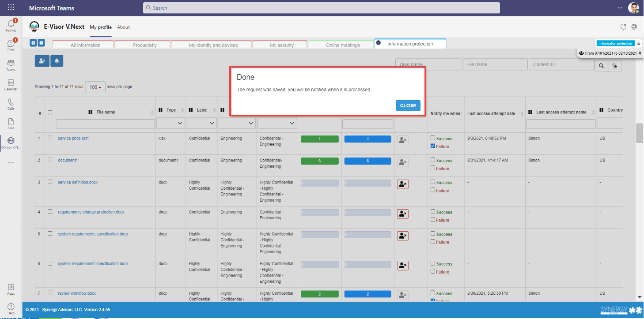Open the Microsoft Teams app launcher grid
The image size is (644, 319).
[11, 8]
